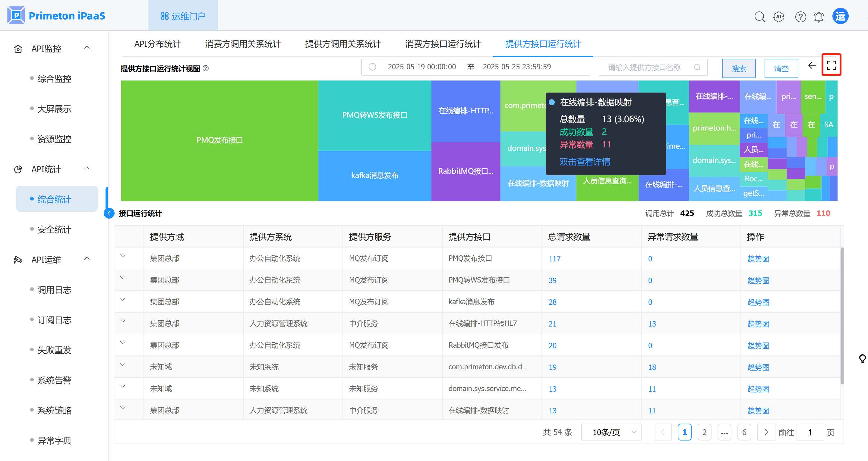This screenshot has width=868, height=461.
Task: Click the 搜索 button
Action: pyautogui.click(x=738, y=68)
